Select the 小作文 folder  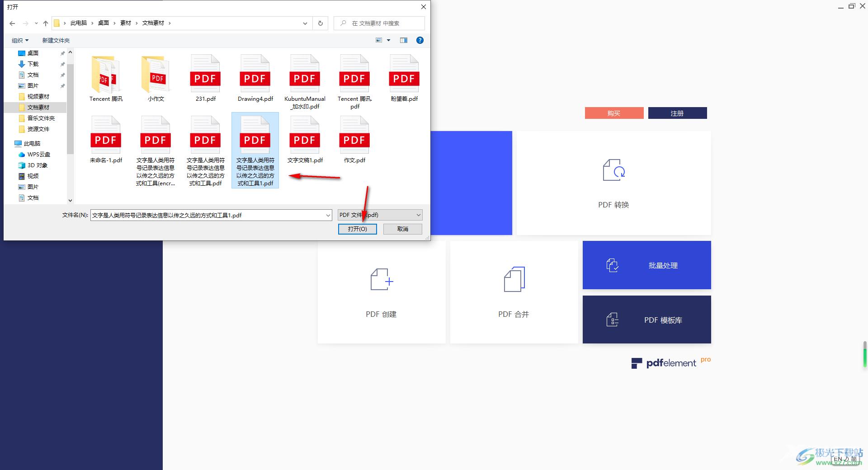[x=156, y=78]
